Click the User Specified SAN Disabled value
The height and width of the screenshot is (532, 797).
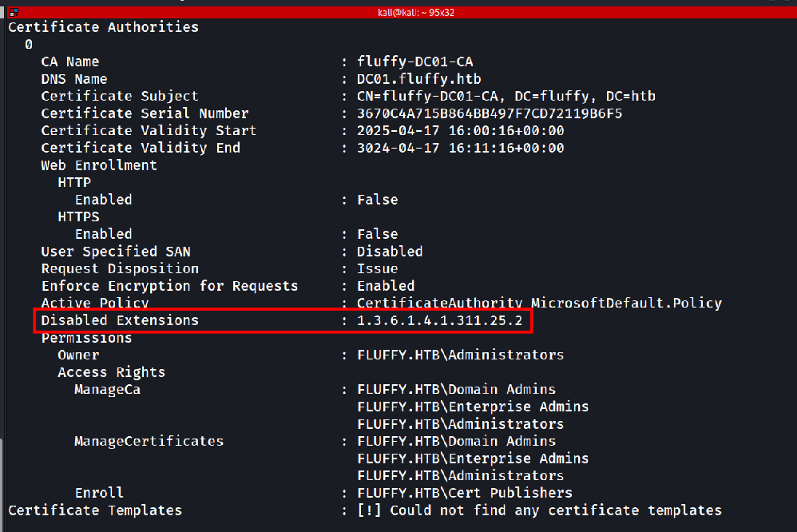click(x=390, y=252)
